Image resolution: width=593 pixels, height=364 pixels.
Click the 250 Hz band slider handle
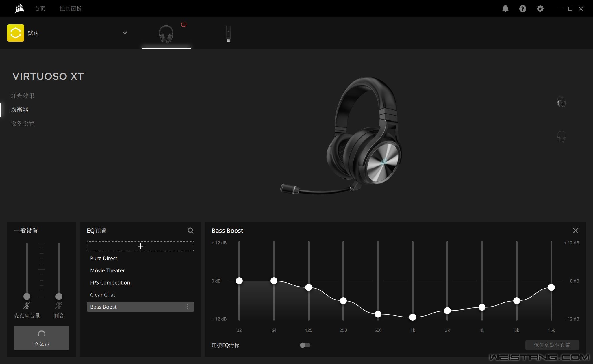point(343,301)
